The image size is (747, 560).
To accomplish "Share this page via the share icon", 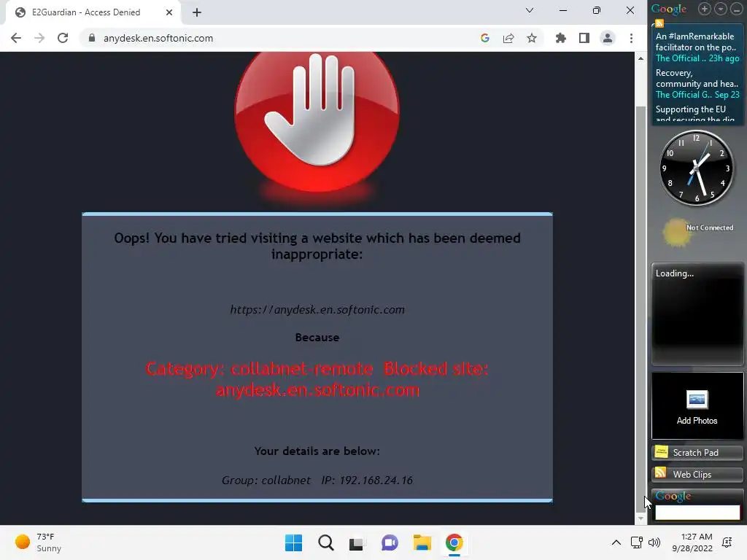I will click(x=508, y=38).
